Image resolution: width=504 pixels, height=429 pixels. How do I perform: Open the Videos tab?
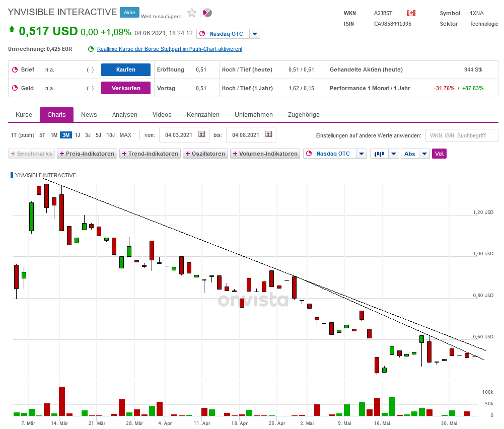coord(162,115)
